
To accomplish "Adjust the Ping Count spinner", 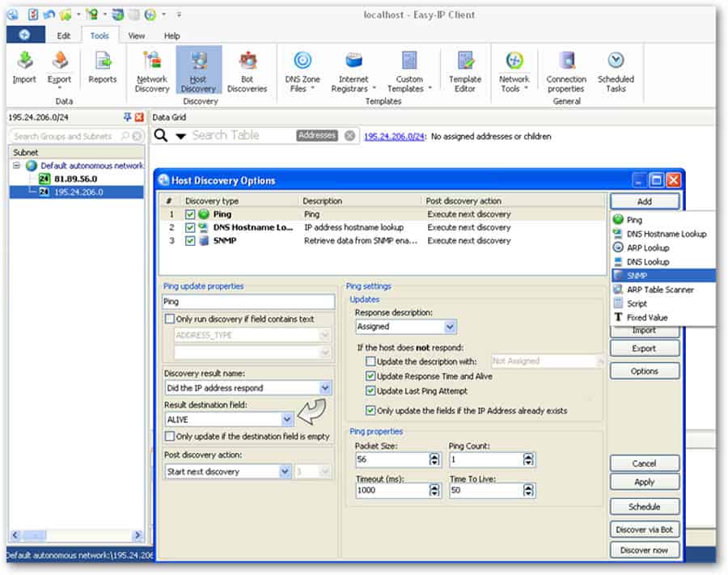I will (528, 459).
